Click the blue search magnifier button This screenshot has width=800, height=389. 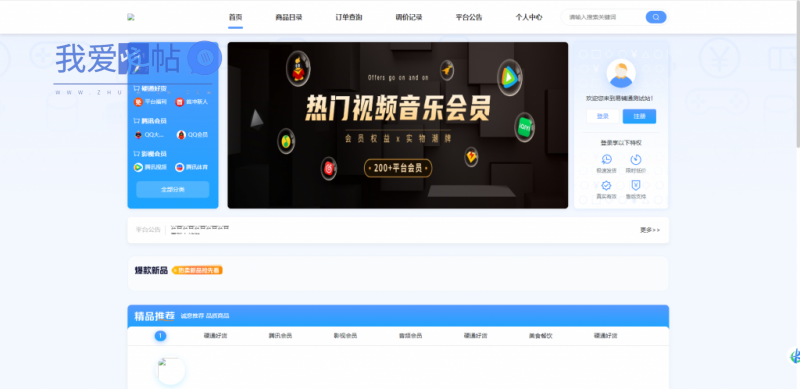[x=656, y=17]
